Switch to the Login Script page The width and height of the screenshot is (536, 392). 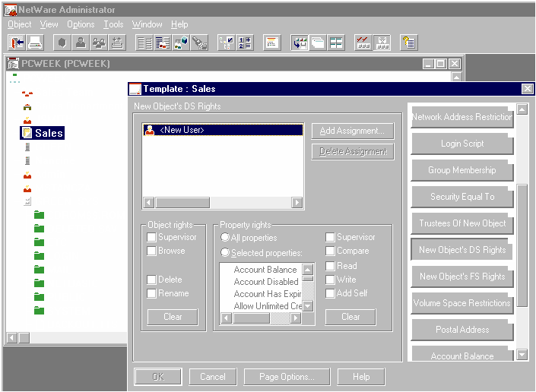(462, 144)
